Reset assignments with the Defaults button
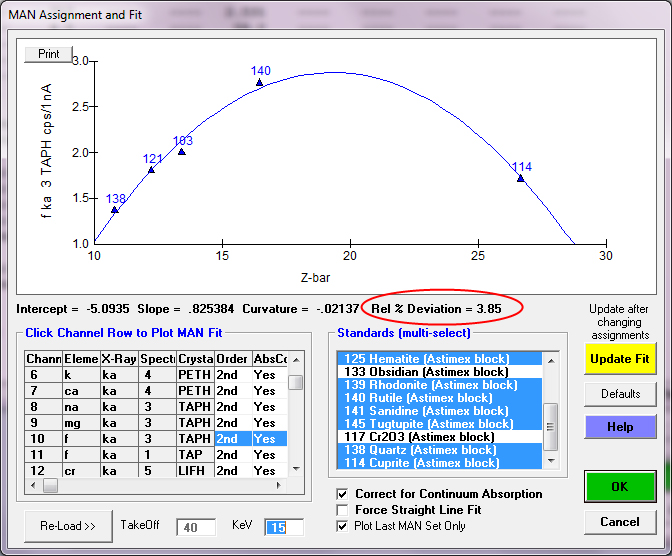The image size is (672, 556). coord(620,394)
